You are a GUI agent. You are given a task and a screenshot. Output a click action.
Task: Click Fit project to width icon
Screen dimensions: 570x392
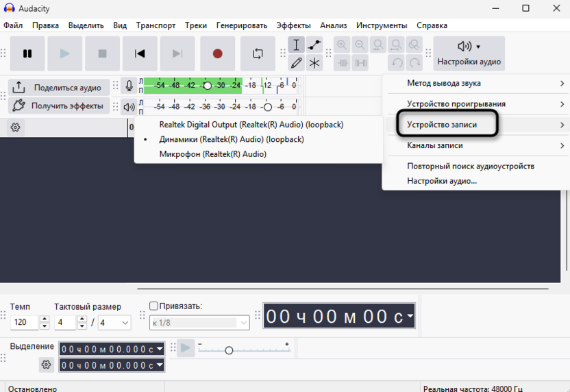pyautogui.click(x=396, y=45)
